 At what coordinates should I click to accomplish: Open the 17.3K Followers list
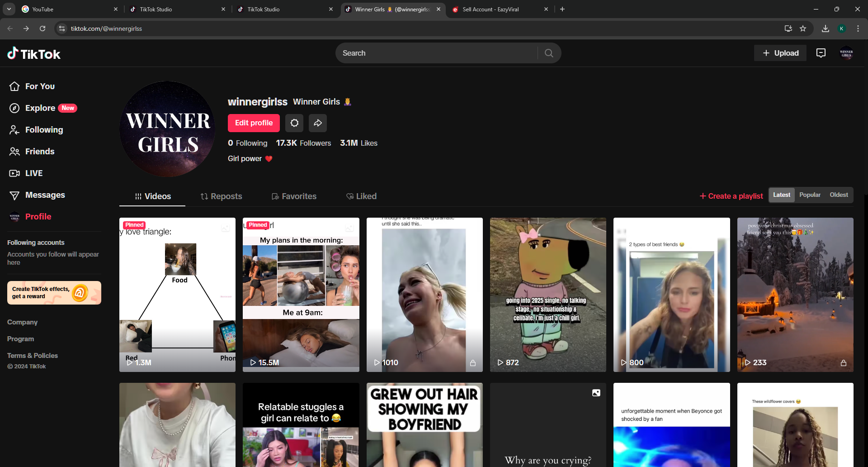click(x=303, y=143)
